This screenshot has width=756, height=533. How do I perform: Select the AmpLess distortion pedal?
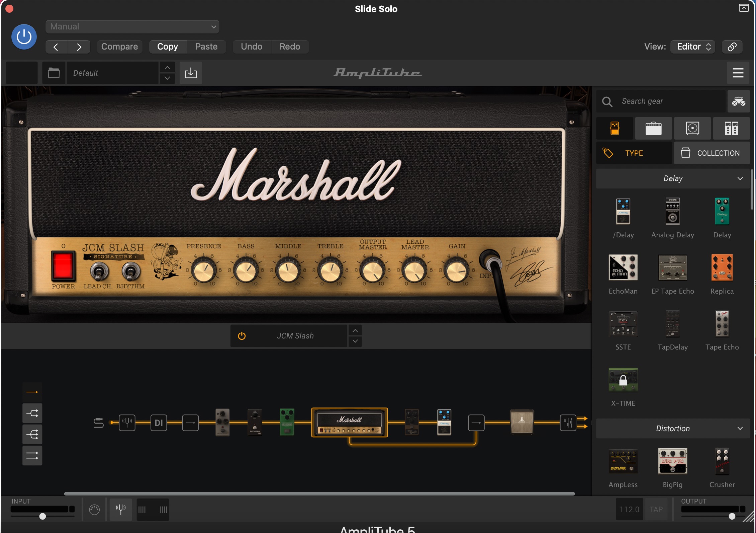click(x=623, y=461)
